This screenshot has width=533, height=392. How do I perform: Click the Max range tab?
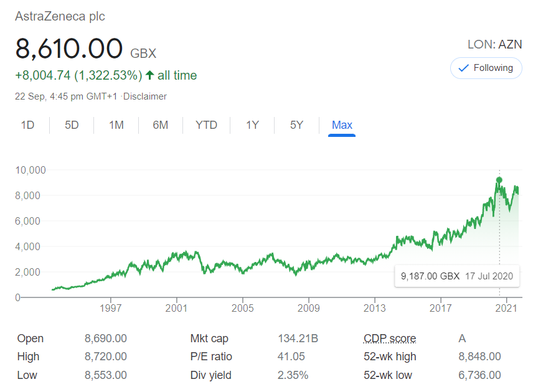coord(342,125)
